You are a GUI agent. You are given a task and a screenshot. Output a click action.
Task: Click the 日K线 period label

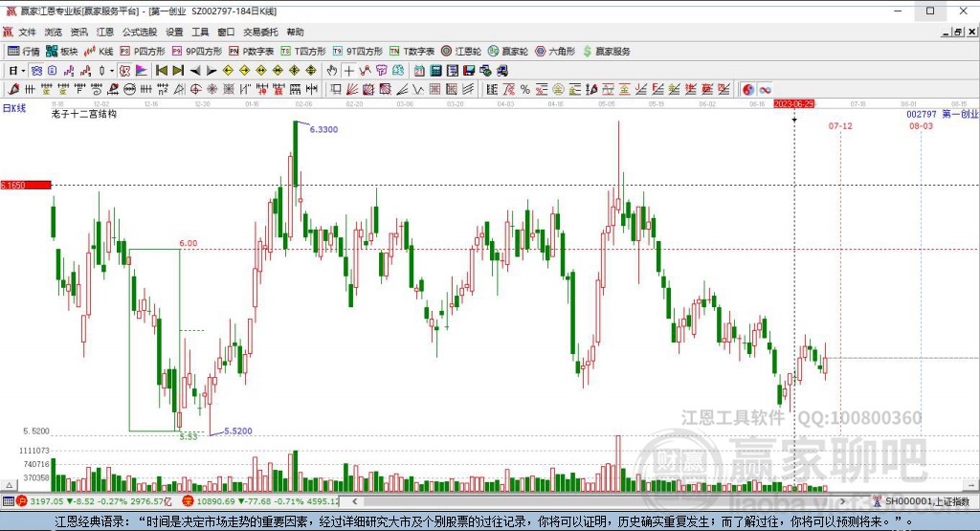[14, 108]
